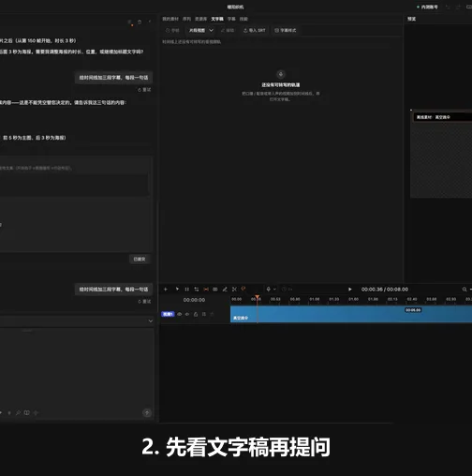Image resolution: width=472 pixels, height=476 pixels.
Task: Click the scissors cut tool
Action: click(234, 290)
